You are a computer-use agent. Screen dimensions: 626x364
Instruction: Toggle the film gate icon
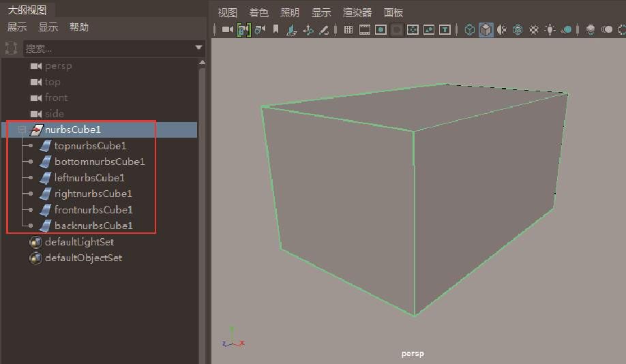(x=365, y=30)
